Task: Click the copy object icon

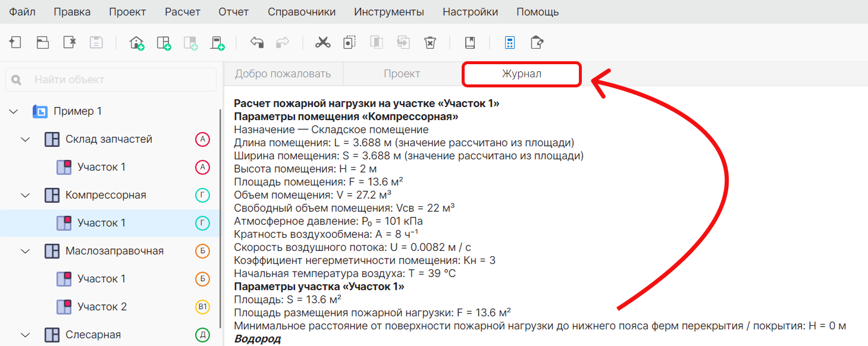Action: tap(349, 42)
